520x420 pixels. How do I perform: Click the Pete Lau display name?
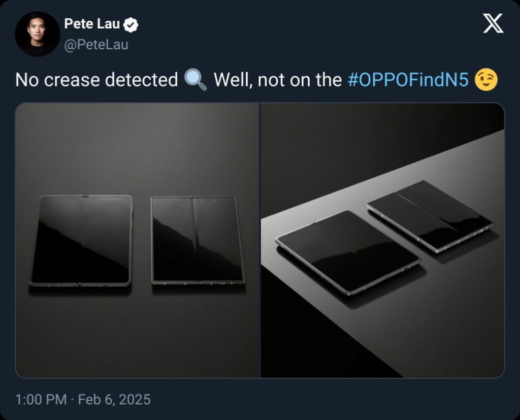tap(92, 23)
